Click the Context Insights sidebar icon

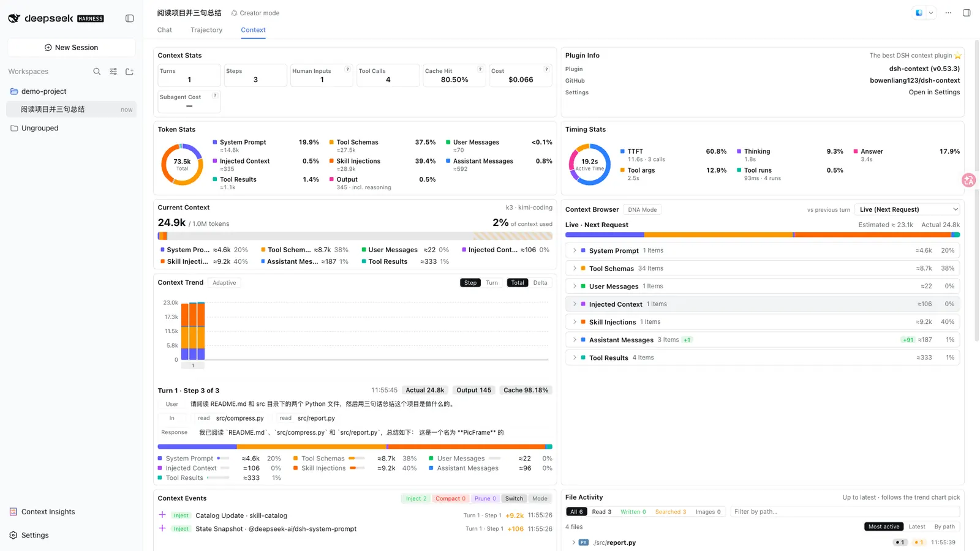pos(13,512)
